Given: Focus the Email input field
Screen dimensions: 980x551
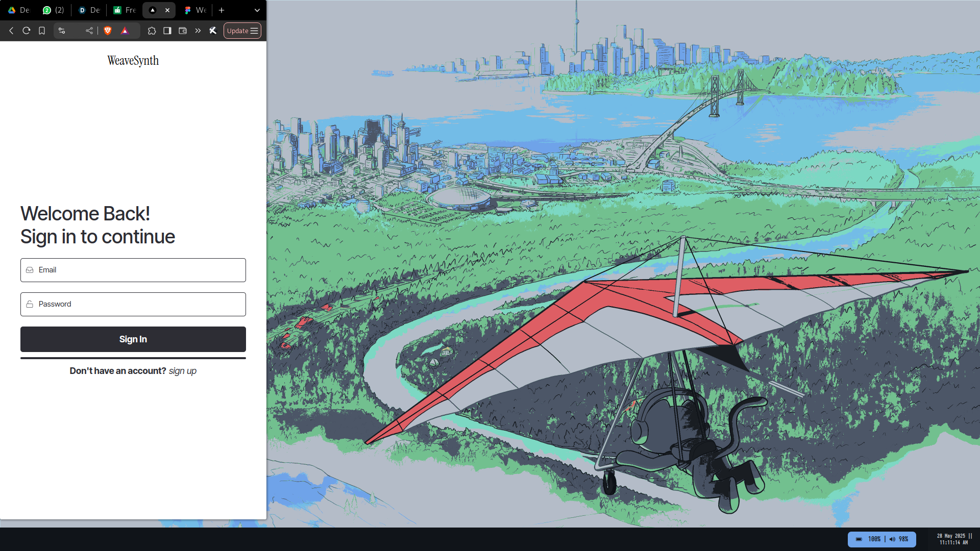Looking at the screenshot, I should pyautogui.click(x=133, y=270).
